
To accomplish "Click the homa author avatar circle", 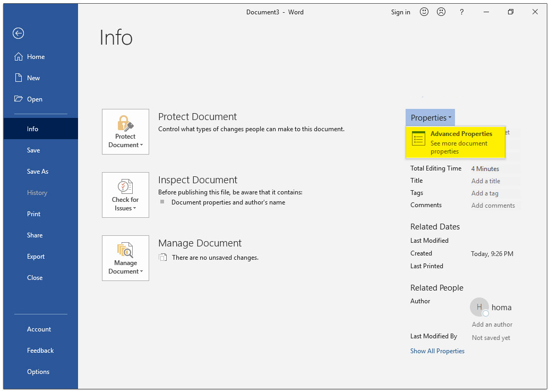I will click(x=479, y=307).
